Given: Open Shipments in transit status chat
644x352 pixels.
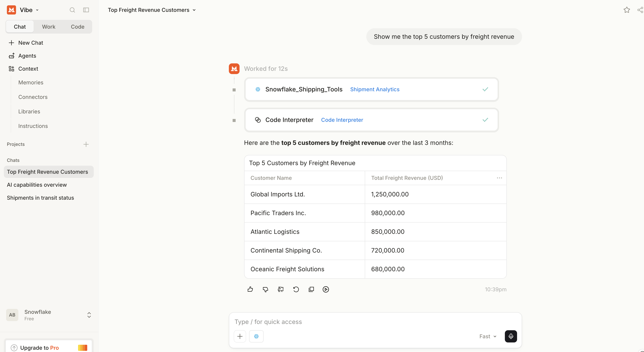Looking at the screenshot, I should 40,198.
